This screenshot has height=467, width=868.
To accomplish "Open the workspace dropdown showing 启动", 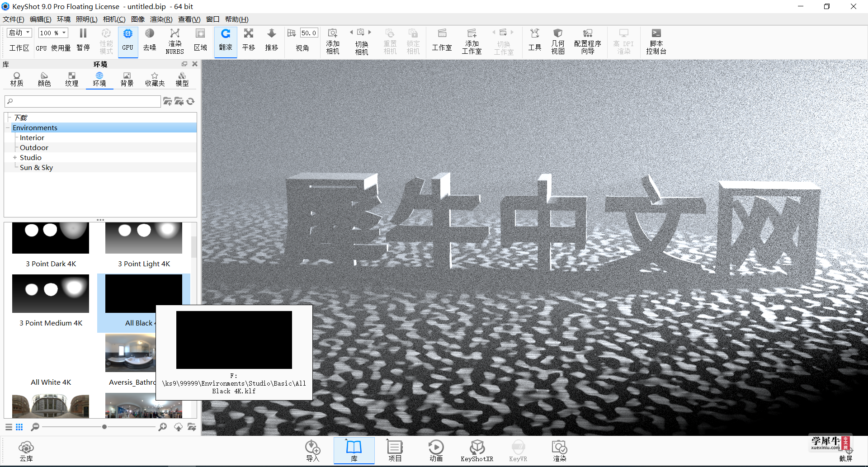I will (x=19, y=33).
